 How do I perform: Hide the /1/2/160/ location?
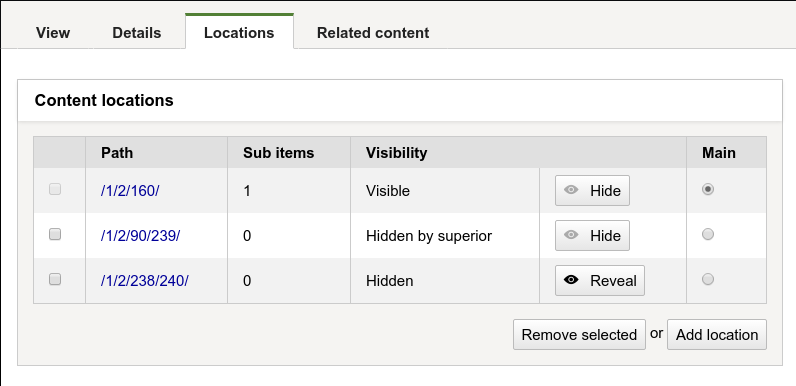[592, 190]
